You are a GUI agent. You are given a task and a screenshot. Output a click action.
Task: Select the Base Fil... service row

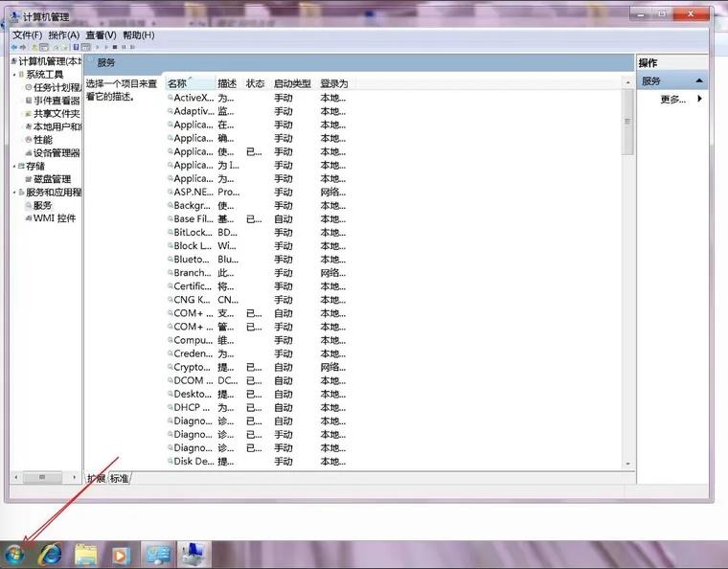tap(257, 218)
